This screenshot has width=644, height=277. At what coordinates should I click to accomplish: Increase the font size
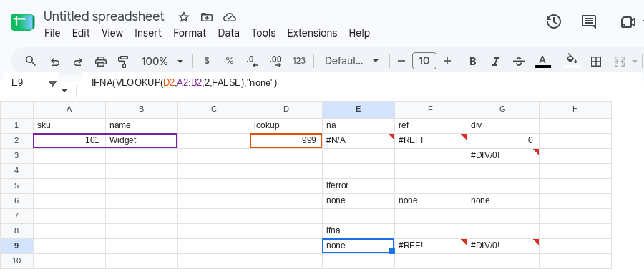[447, 62]
